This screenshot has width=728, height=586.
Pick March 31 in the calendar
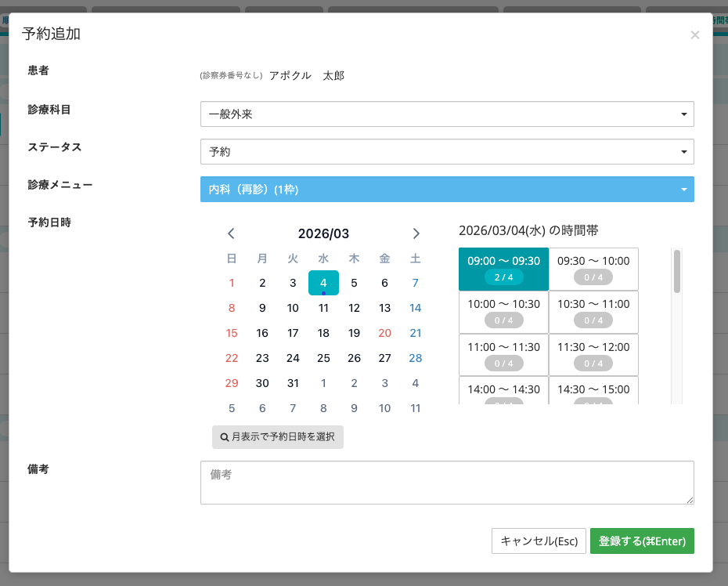[x=293, y=383]
